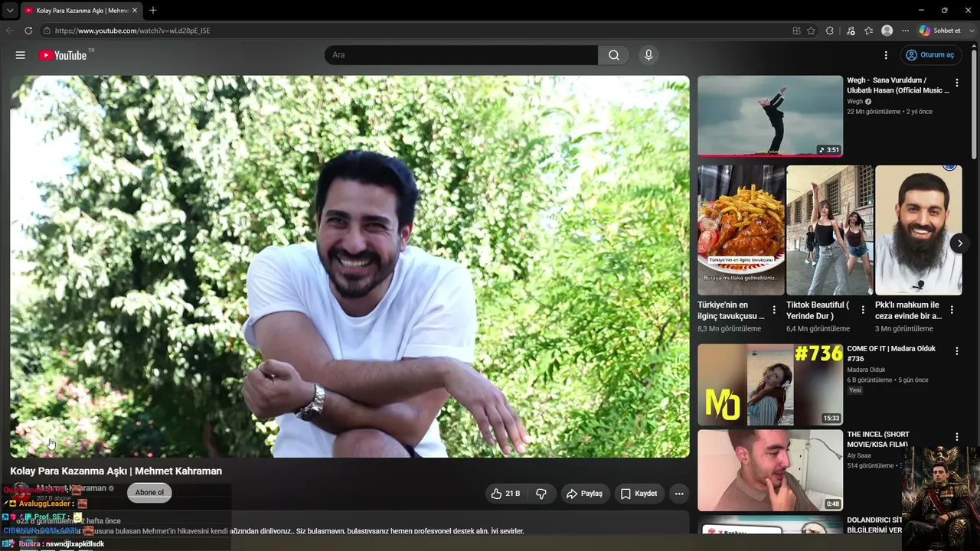Image resolution: width=980 pixels, height=551 pixels.
Task: Open the Aly Saaa channel link
Action: click(859, 455)
